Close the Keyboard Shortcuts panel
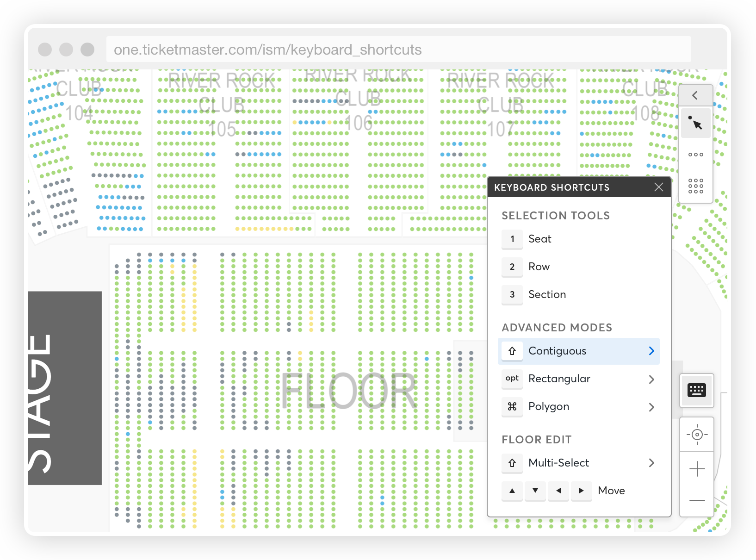 click(x=659, y=187)
